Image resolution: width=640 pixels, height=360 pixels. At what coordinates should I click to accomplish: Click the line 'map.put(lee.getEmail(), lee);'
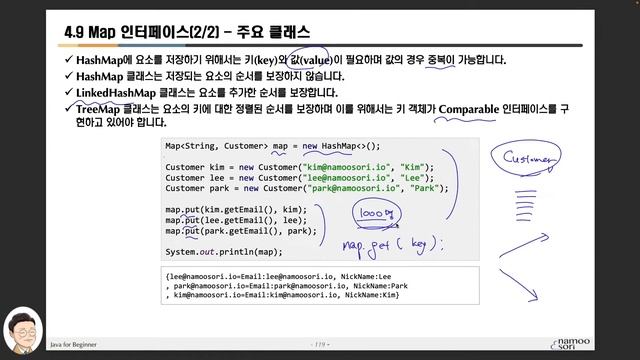click(x=236, y=220)
